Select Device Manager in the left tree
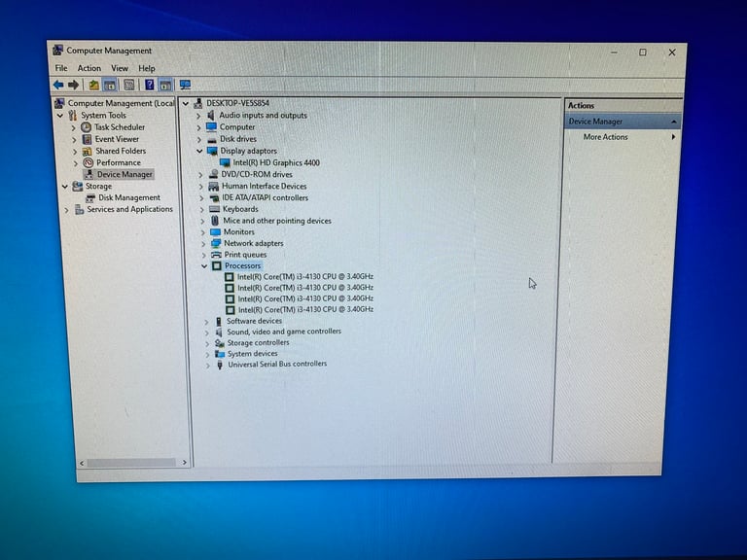This screenshot has height=560, width=747. coord(124,174)
